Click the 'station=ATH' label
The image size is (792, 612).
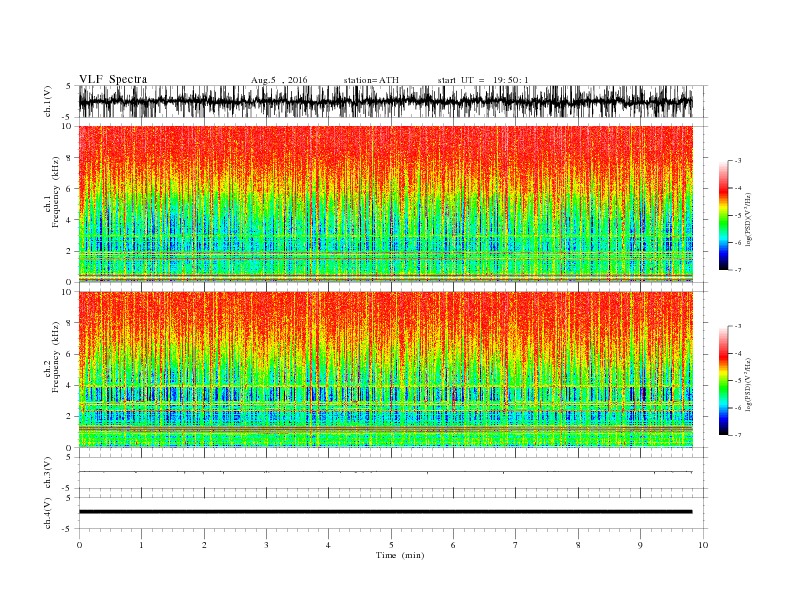[x=371, y=80]
